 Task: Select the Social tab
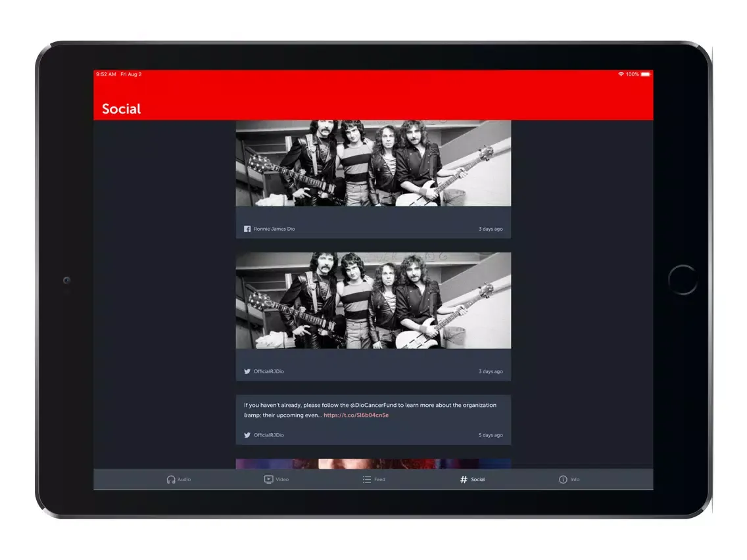coord(472,480)
